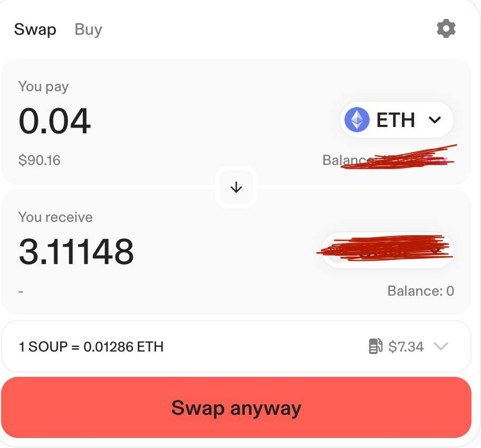Open the ETH token dropdown chevron
The width and height of the screenshot is (481, 448).
[x=435, y=120]
